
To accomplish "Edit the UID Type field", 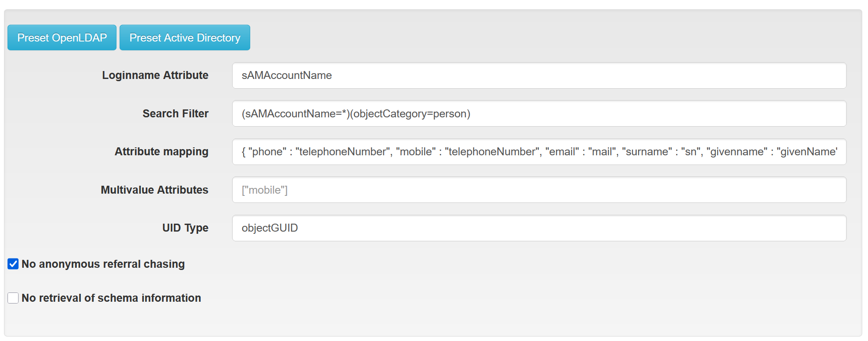I will pos(539,228).
